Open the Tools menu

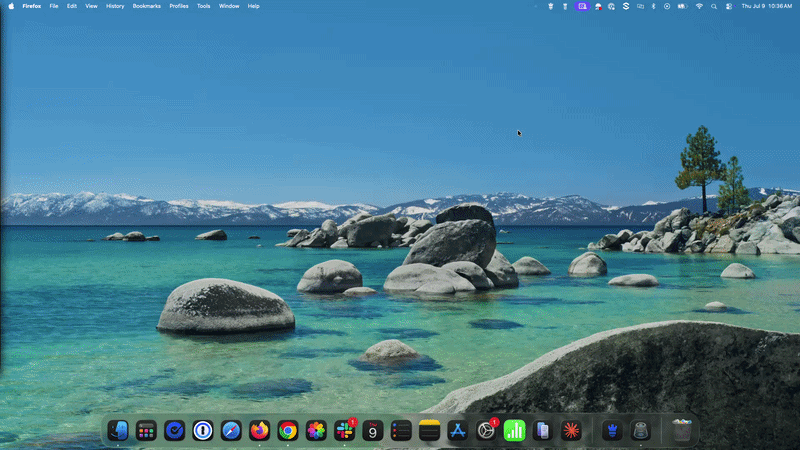[204, 6]
